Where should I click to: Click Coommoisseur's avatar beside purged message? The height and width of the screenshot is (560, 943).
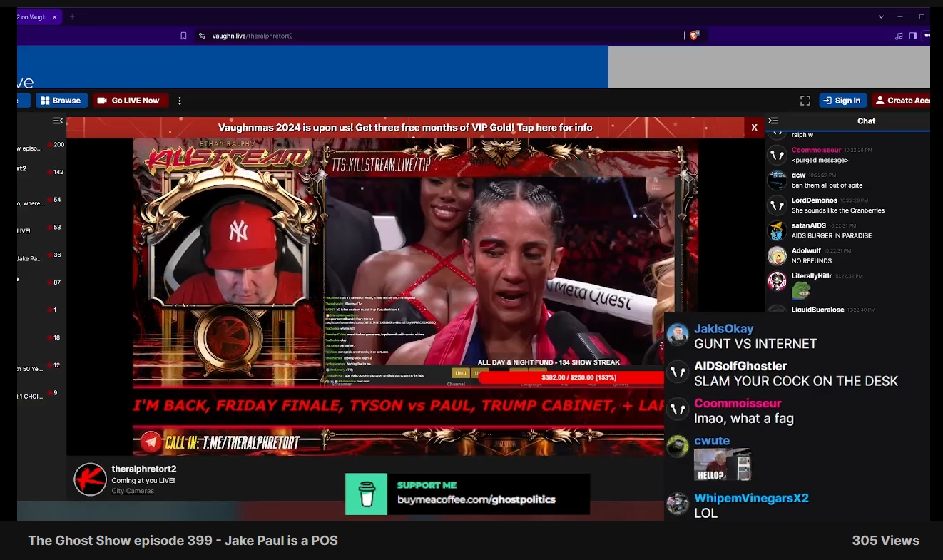click(777, 155)
